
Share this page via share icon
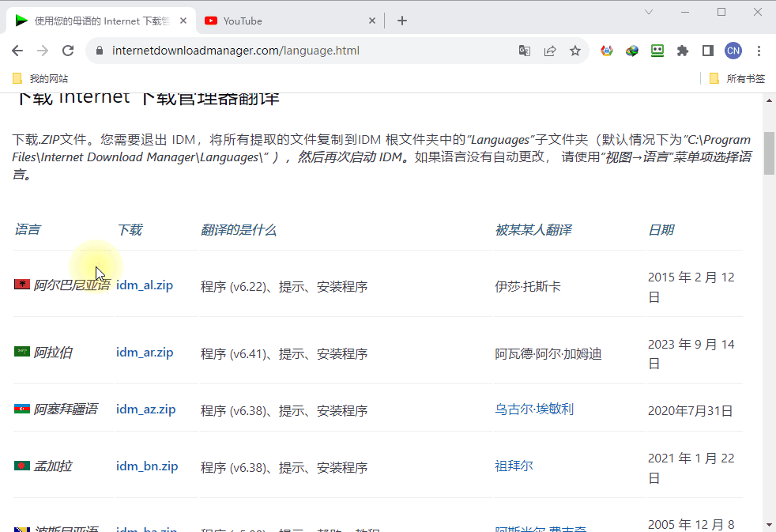coord(550,51)
